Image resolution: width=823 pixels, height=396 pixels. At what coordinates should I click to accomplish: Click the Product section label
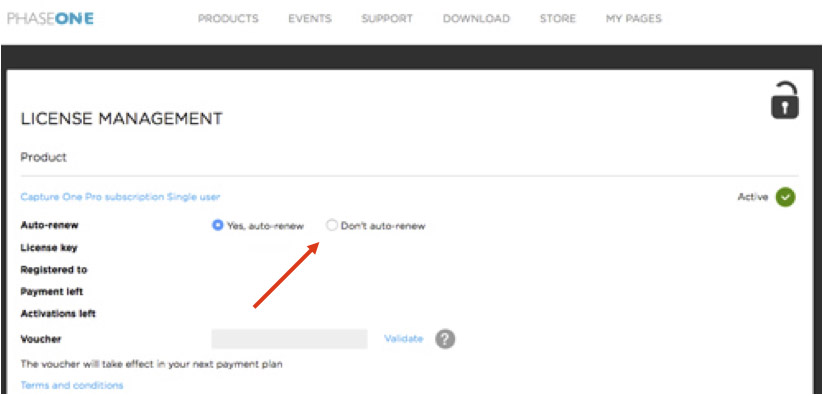(x=44, y=157)
